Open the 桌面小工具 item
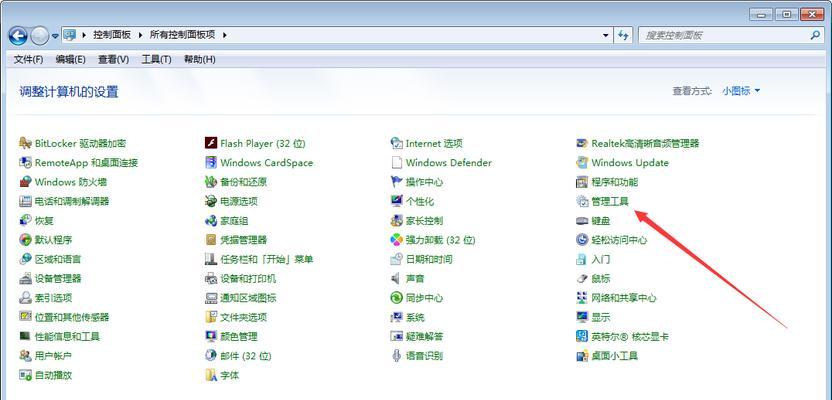This screenshot has height=400, width=832. coord(607,356)
